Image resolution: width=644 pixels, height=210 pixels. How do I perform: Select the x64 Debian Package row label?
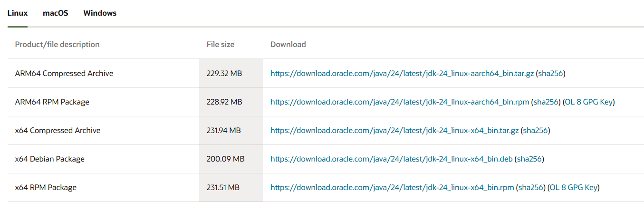click(50, 159)
